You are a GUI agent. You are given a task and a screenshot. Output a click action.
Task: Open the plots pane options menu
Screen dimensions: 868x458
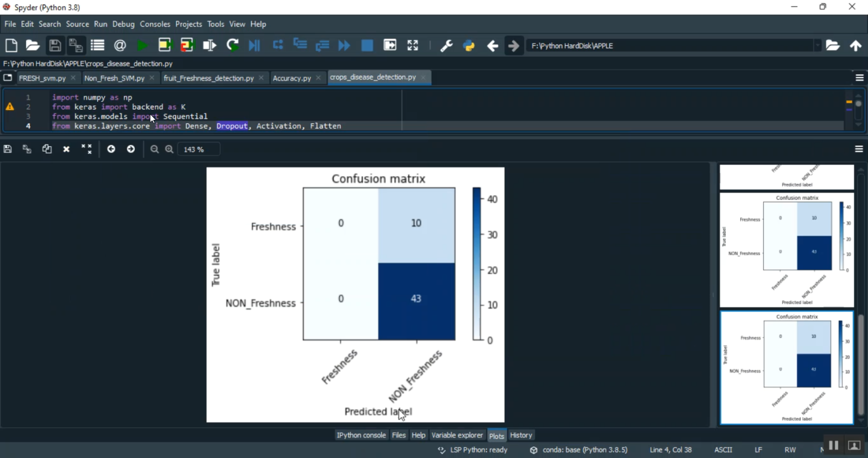tap(859, 149)
